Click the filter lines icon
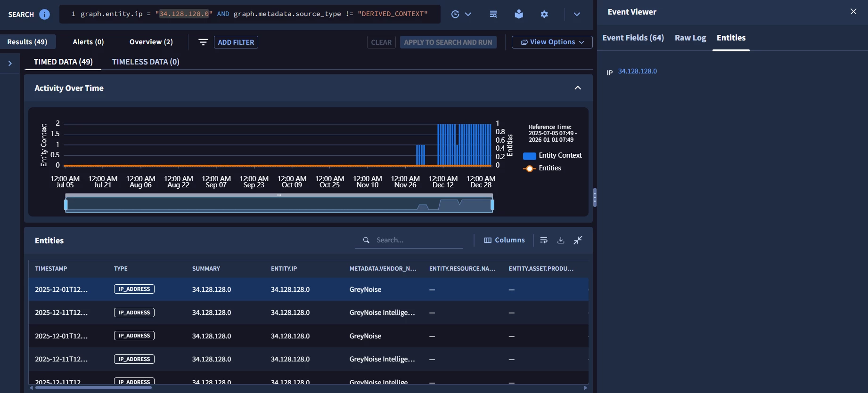This screenshot has width=868, height=393. point(203,42)
